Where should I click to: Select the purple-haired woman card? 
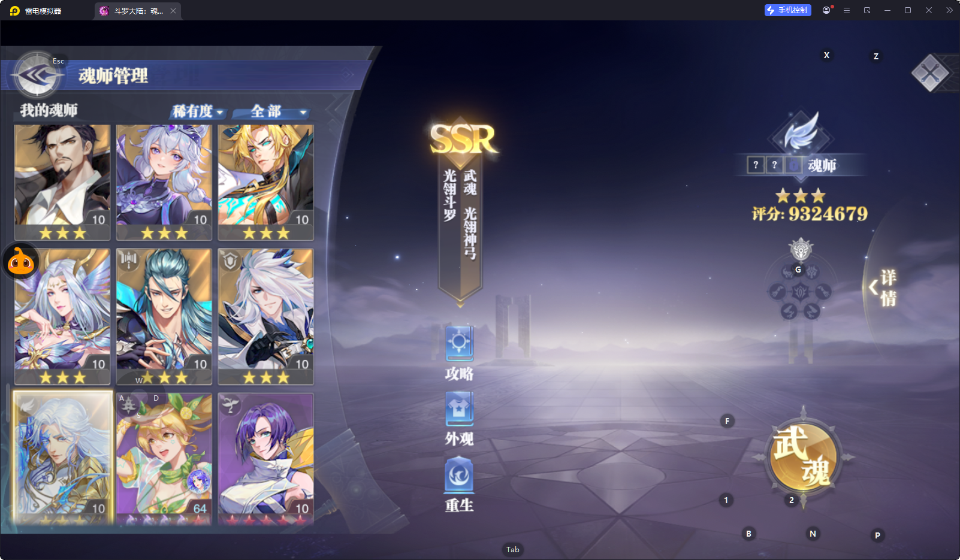266,459
